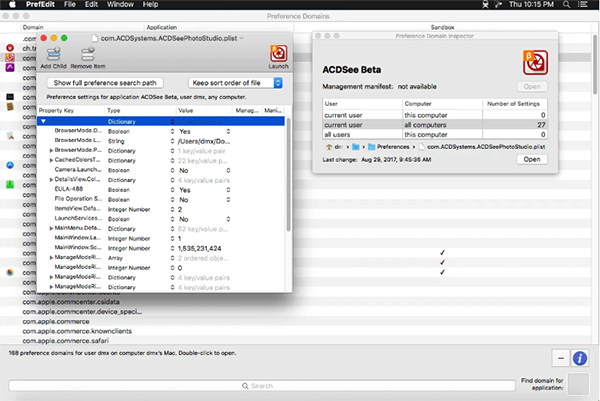Click the green app icon in the domain list

coord(10,184)
